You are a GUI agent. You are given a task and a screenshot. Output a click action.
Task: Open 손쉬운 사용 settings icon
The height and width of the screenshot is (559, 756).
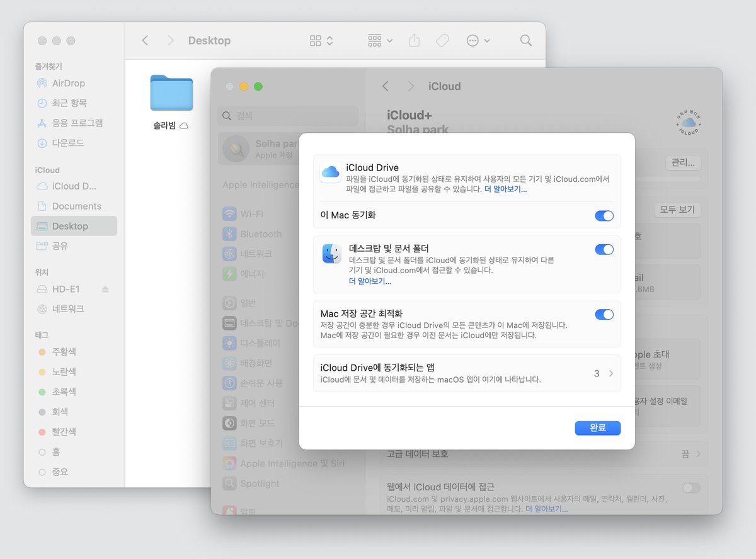pyautogui.click(x=229, y=383)
